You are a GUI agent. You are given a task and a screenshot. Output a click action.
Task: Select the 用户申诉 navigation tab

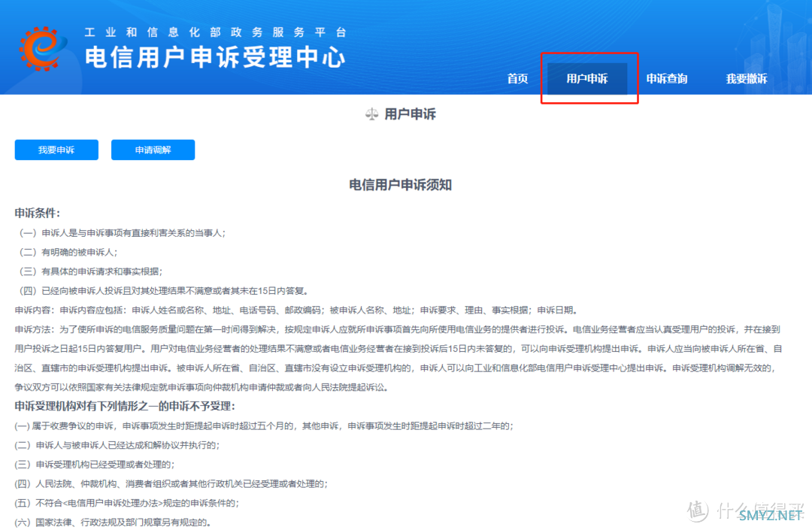[586, 79]
